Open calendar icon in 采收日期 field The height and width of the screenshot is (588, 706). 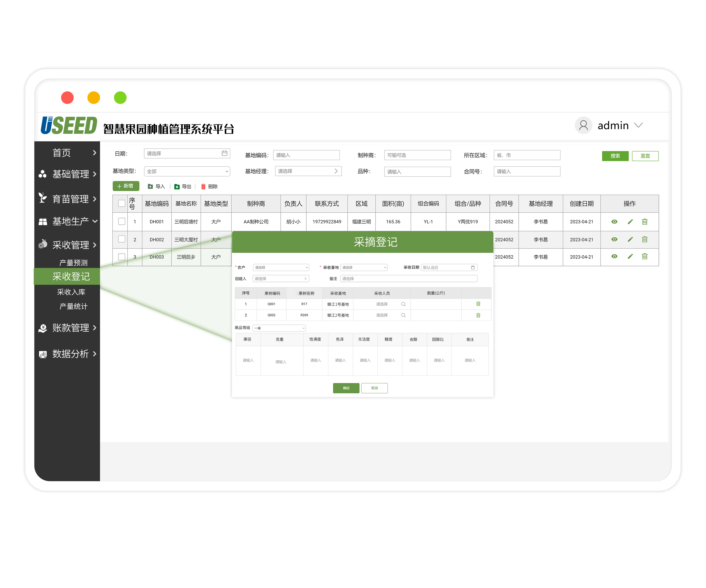(473, 268)
